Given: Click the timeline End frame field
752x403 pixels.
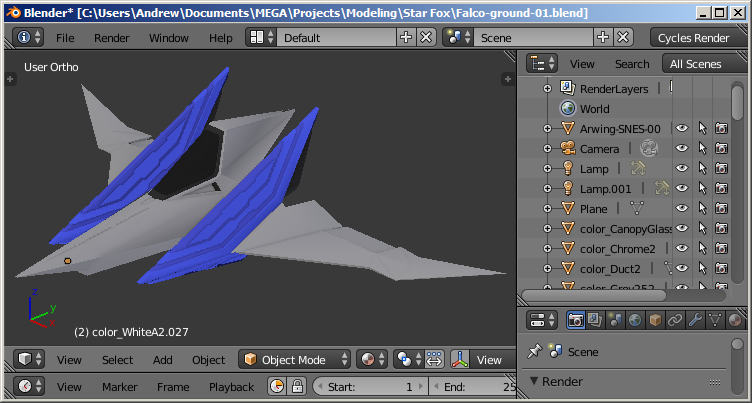Looking at the screenshot, I should point(473,386).
